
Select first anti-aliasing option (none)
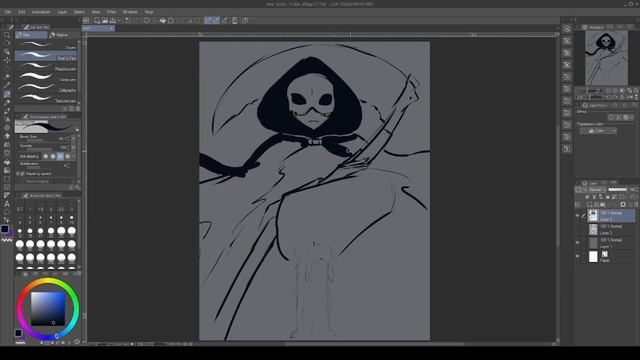tap(45, 156)
